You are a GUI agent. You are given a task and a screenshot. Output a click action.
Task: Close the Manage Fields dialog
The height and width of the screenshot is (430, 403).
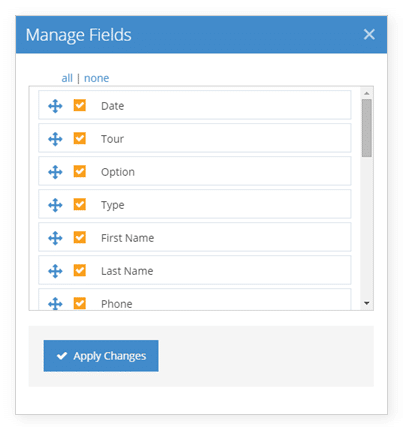coord(369,34)
